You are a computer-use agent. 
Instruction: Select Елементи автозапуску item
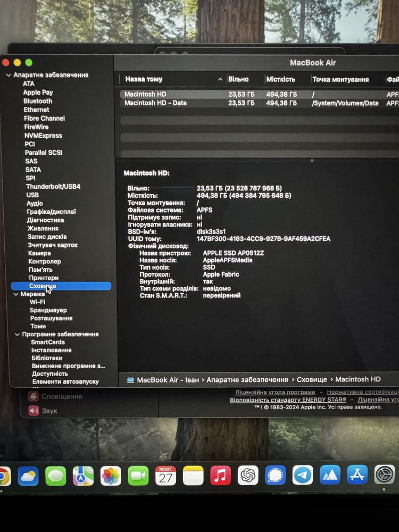(x=65, y=381)
